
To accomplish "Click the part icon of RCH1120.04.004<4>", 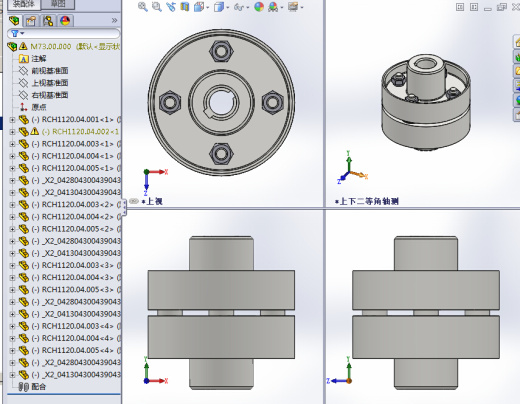I will coord(24,338).
